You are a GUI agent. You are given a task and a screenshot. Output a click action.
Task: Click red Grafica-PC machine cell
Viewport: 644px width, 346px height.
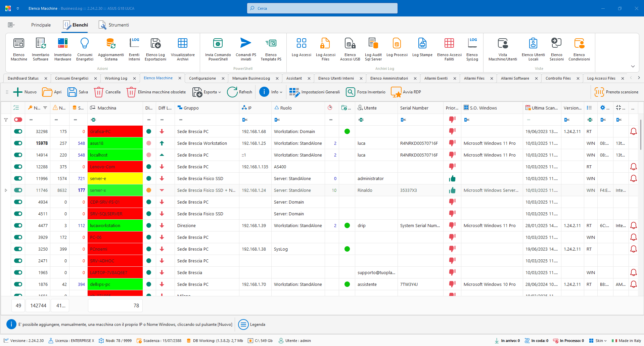pyautogui.click(x=116, y=131)
